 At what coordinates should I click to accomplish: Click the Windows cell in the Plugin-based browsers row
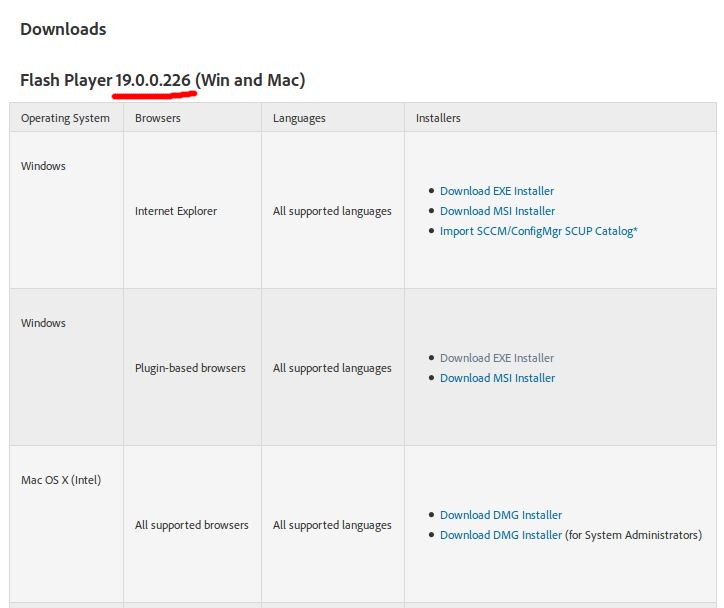point(43,323)
